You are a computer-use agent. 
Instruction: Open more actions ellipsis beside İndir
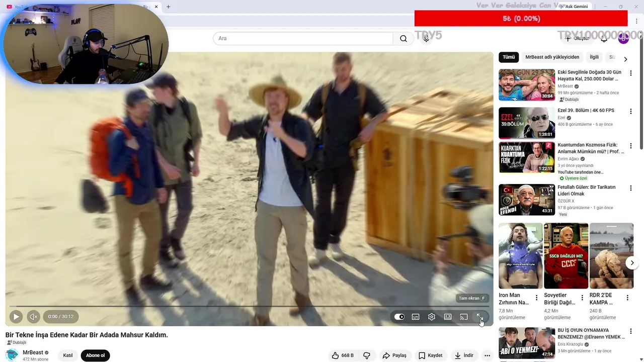[487, 355]
